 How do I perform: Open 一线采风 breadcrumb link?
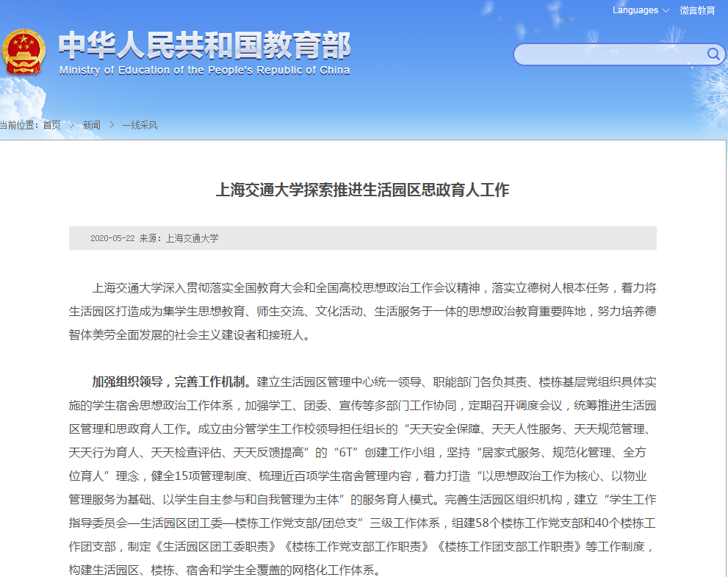(x=140, y=125)
